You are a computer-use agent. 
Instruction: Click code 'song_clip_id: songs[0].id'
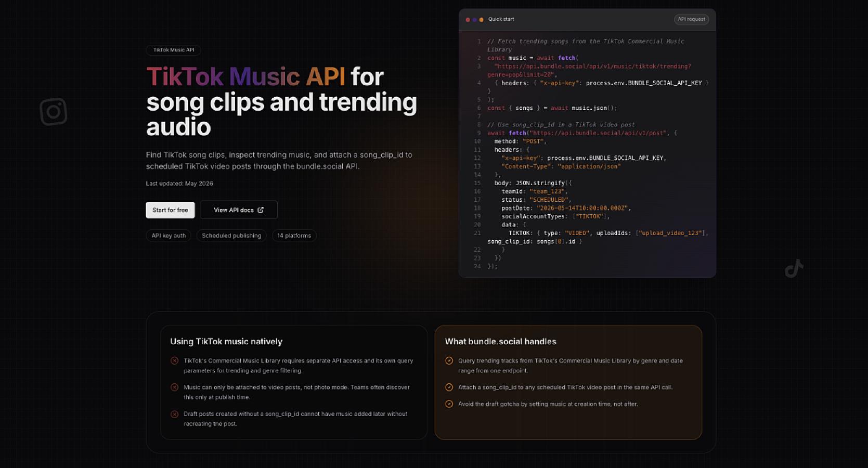click(x=535, y=241)
